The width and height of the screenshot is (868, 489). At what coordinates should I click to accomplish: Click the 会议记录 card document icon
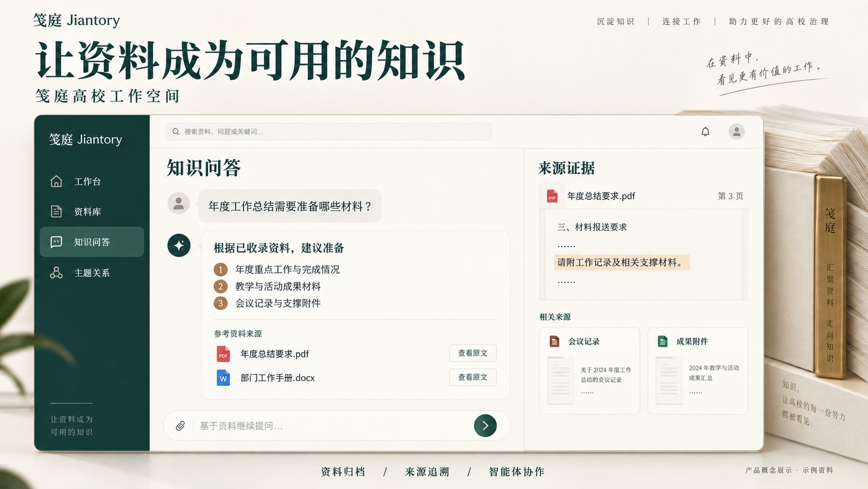point(554,341)
